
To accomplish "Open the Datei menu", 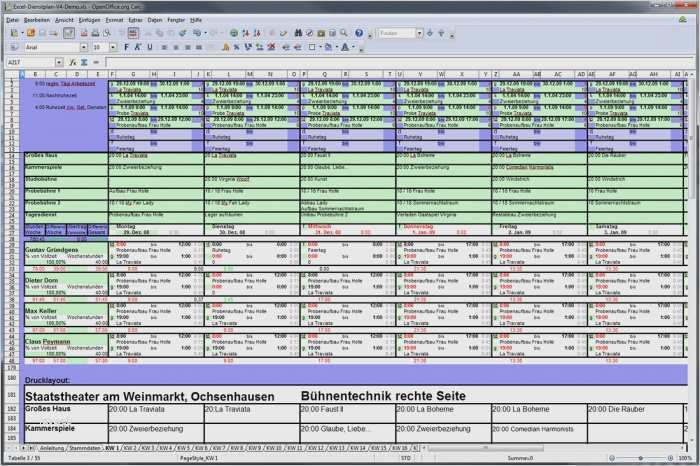I will (x=12, y=20).
